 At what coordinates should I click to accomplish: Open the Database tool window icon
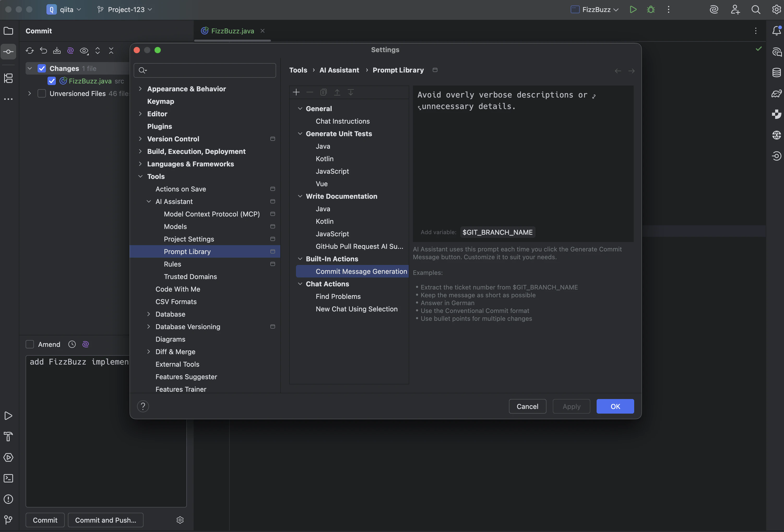tap(776, 72)
